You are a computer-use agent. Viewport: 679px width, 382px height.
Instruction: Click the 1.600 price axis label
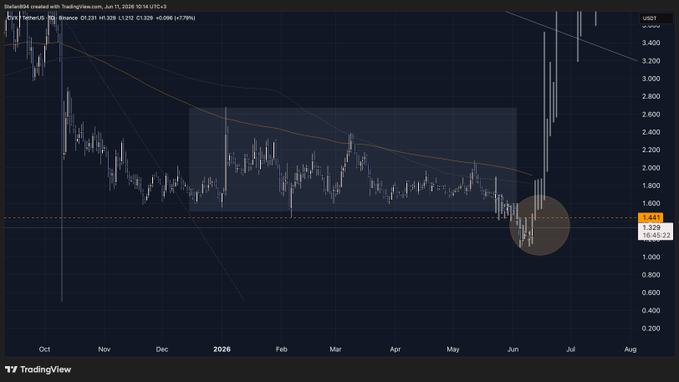point(651,204)
